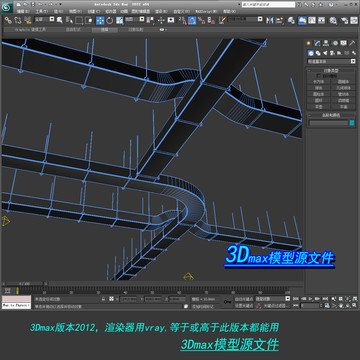Select the Helpers category icon
Viewport: 360px width, 360px height.
pos(339,53)
